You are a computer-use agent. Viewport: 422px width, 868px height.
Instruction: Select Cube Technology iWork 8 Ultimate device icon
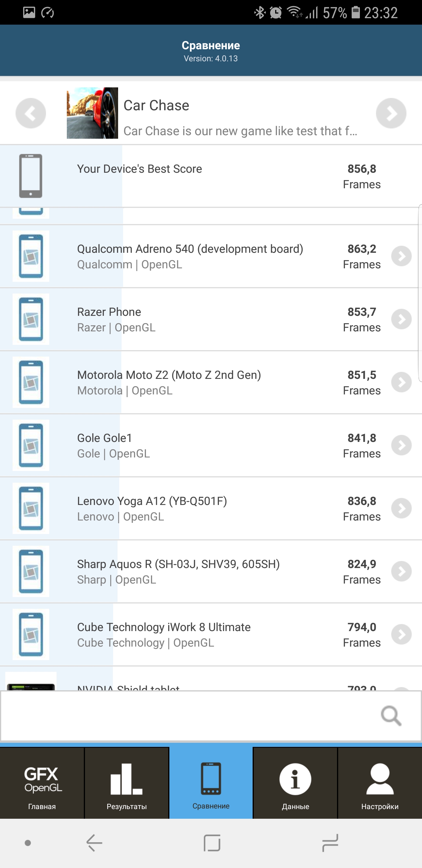point(31,634)
